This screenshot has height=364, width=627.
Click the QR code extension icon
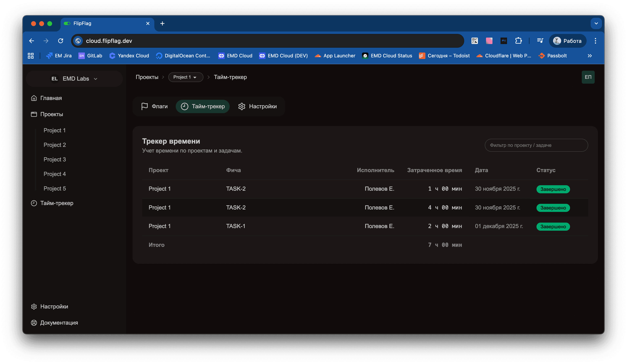point(474,41)
